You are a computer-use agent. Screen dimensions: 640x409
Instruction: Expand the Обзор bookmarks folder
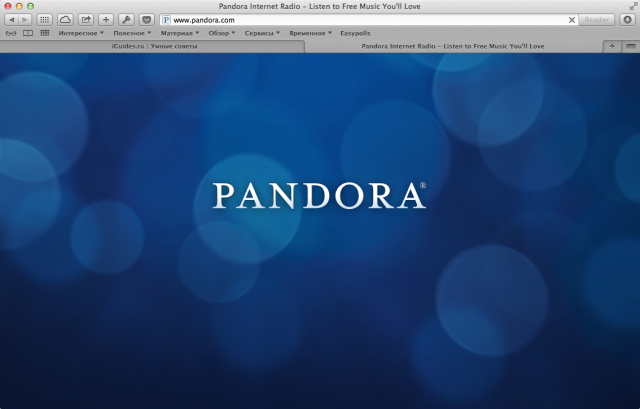coord(222,33)
